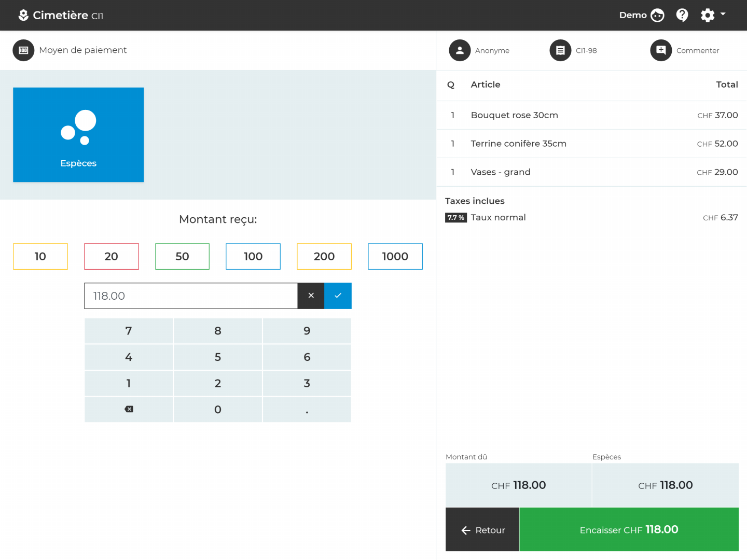
Task: Open the help question mark icon
Action: click(x=682, y=15)
